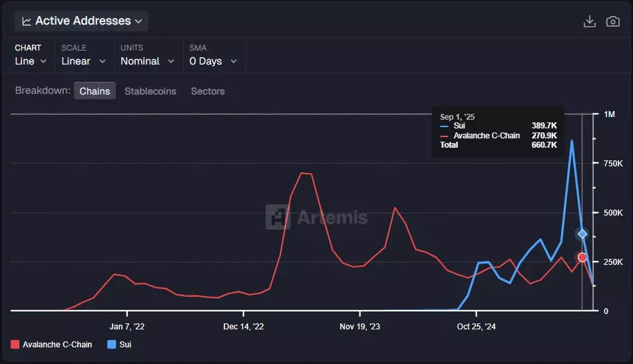Click the red Avalanche C-Chain color swatch
Screen dimensions: 633x364
point(15,345)
